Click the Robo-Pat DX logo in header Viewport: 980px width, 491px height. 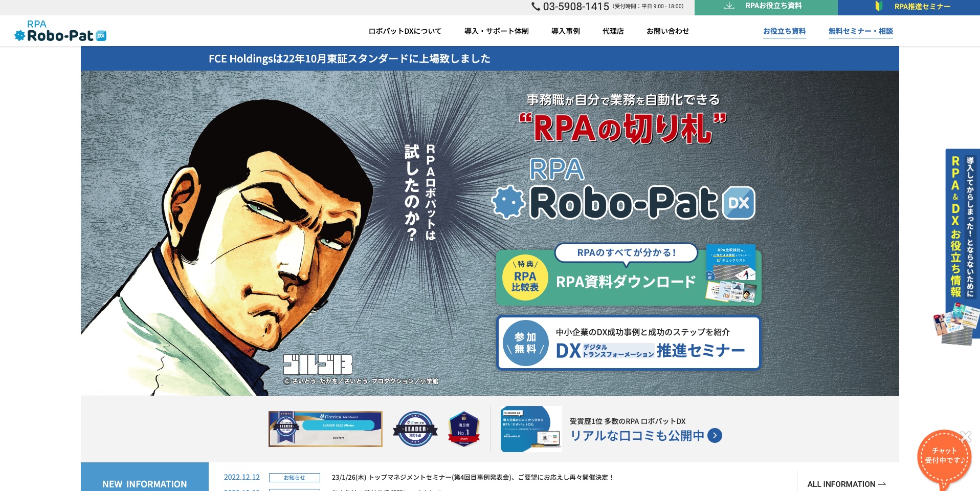coord(60,31)
